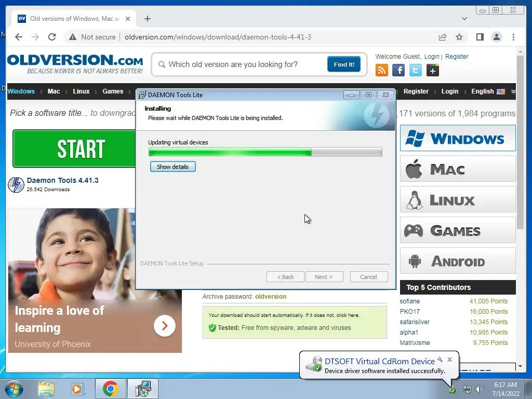Click contributor PKO17

(409, 312)
